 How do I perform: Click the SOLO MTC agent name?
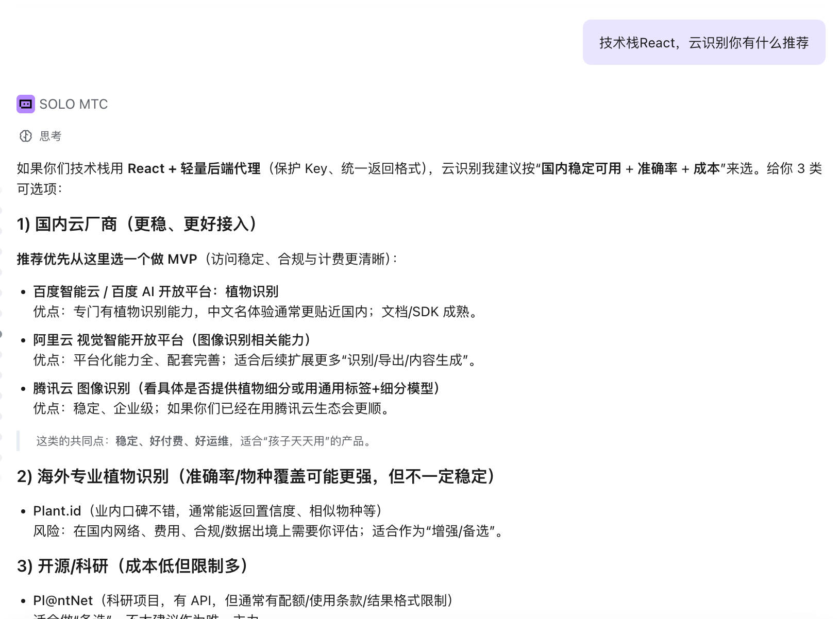tap(74, 104)
